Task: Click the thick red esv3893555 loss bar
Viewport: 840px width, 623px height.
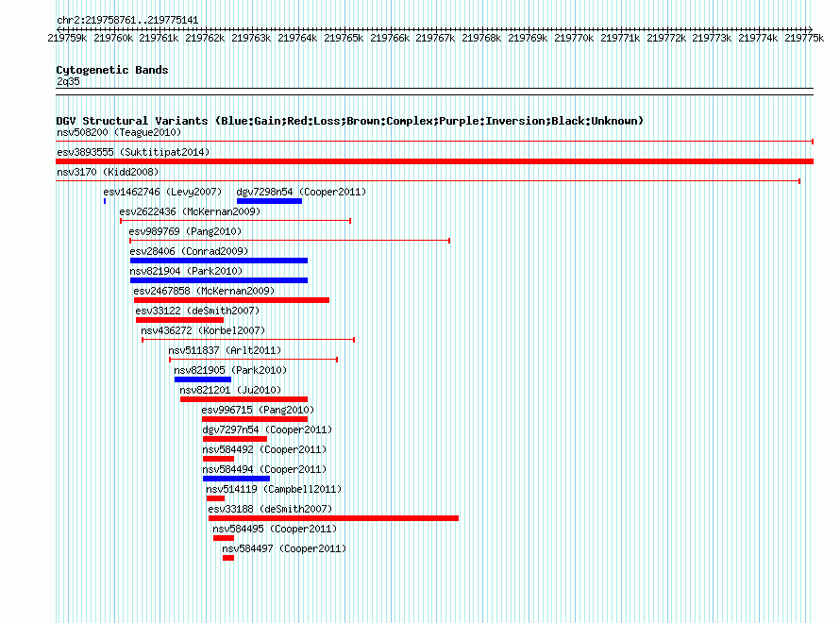Action: (434, 161)
